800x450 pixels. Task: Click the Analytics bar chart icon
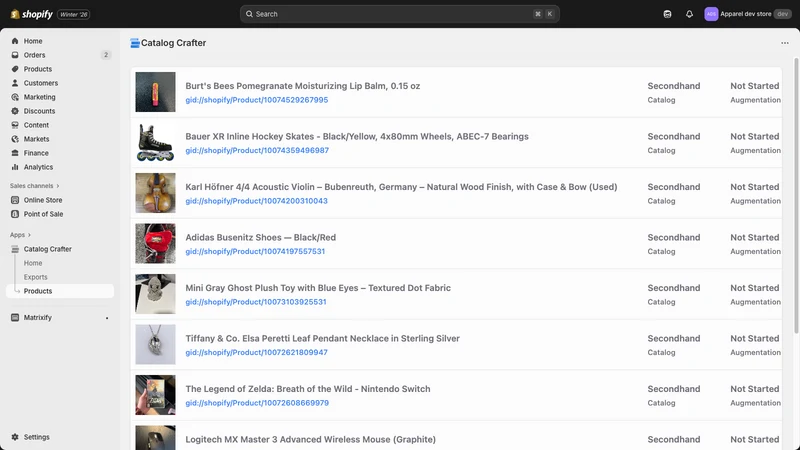click(x=15, y=167)
